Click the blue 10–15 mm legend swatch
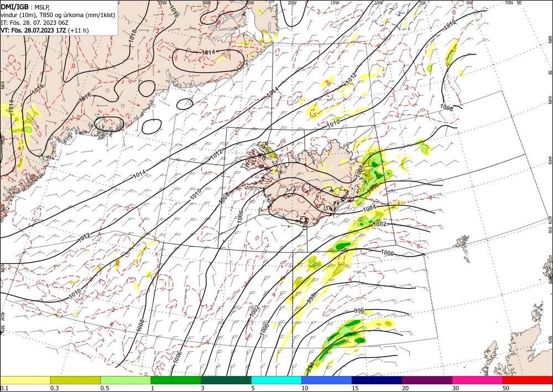 point(327,380)
